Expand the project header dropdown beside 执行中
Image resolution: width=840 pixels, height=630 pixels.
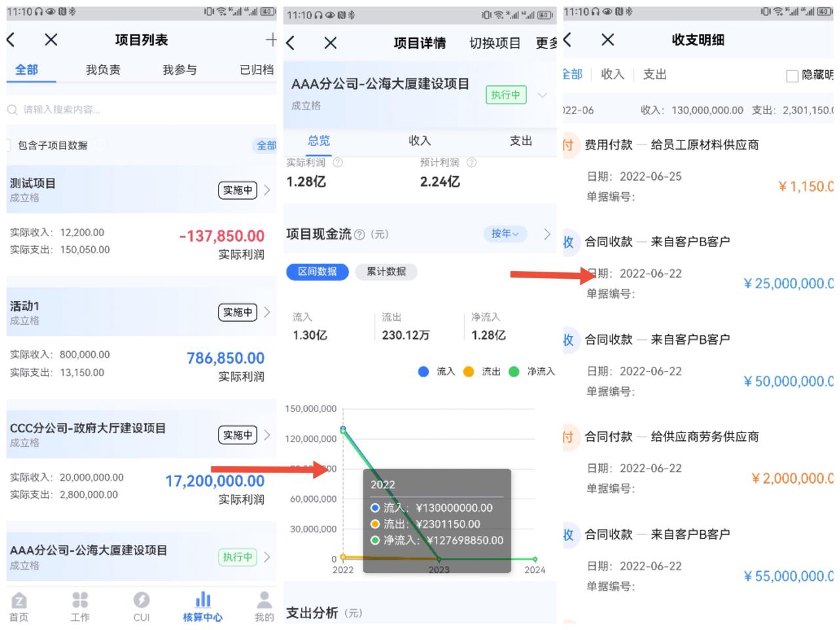[x=542, y=95]
